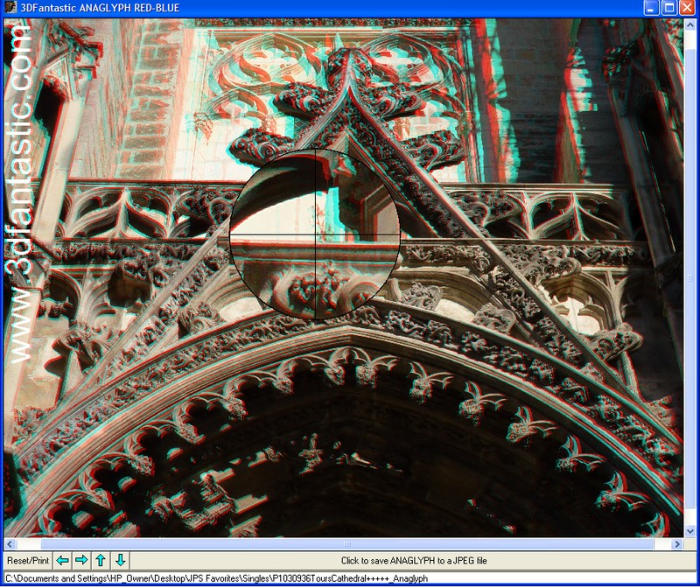
Task: Click the circular magnifier crosshair center
Action: click(316, 234)
